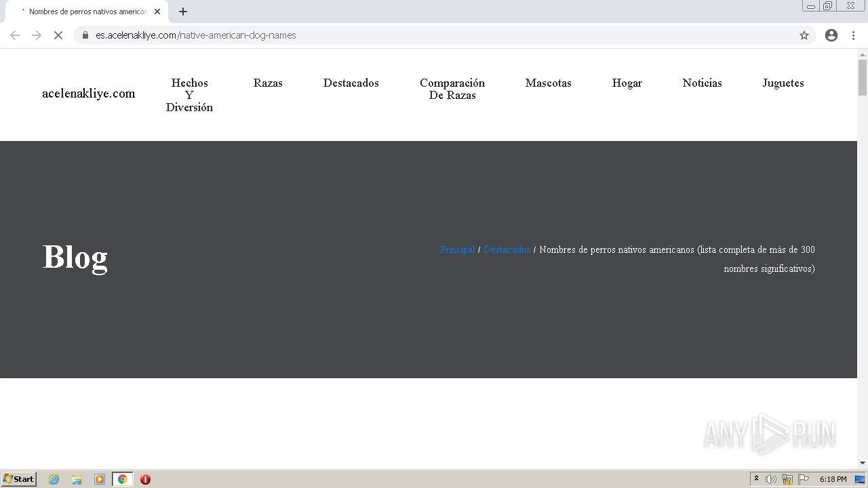Open the Razas menu item
868x488 pixels.
coord(268,83)
